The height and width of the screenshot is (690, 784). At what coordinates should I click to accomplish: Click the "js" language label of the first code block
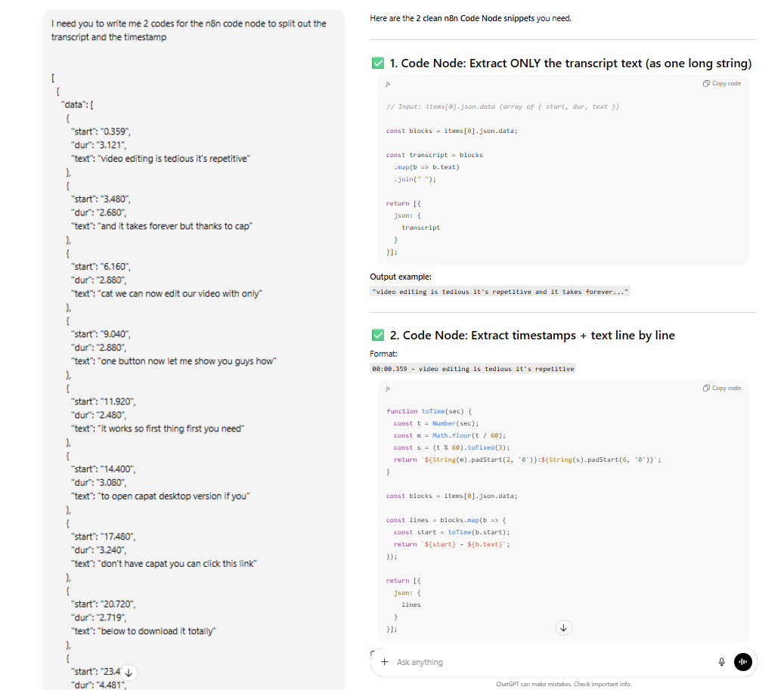tap(388, 84)
